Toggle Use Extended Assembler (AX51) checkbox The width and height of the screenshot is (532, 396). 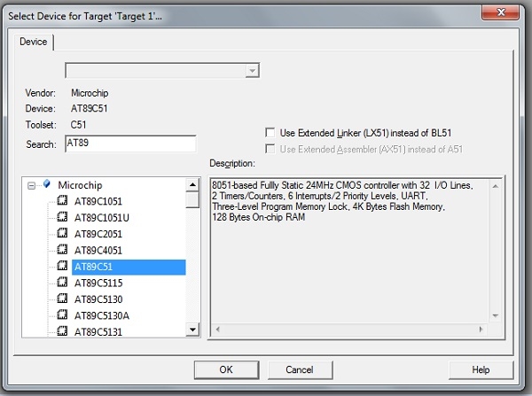[x=270, y=149]
